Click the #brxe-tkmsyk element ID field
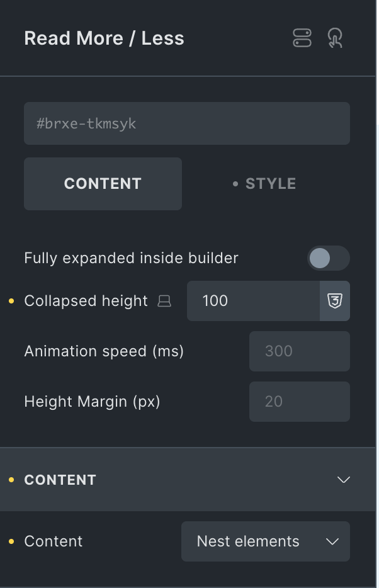Screen dimensions: 379x588 tap(186, 123)
